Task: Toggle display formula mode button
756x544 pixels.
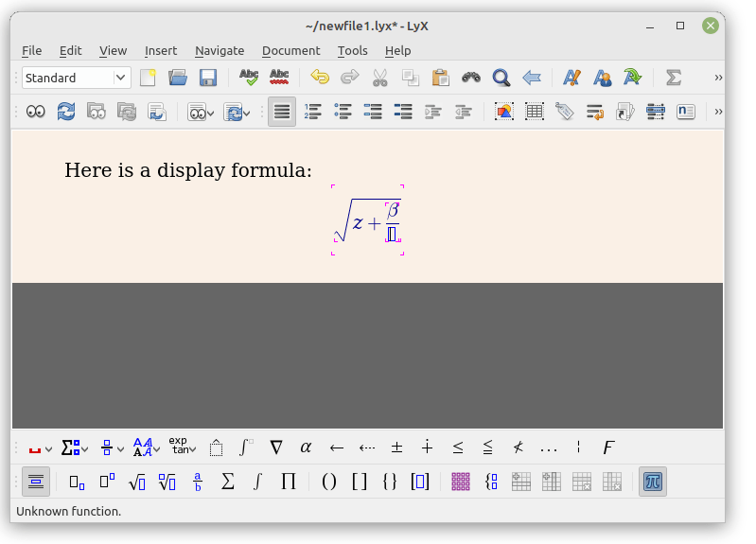Action: click(36, 482)
